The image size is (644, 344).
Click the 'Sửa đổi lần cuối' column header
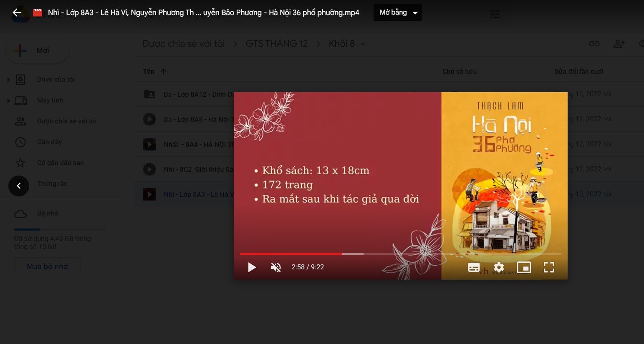pyautogui.click(x=579, y=72)
